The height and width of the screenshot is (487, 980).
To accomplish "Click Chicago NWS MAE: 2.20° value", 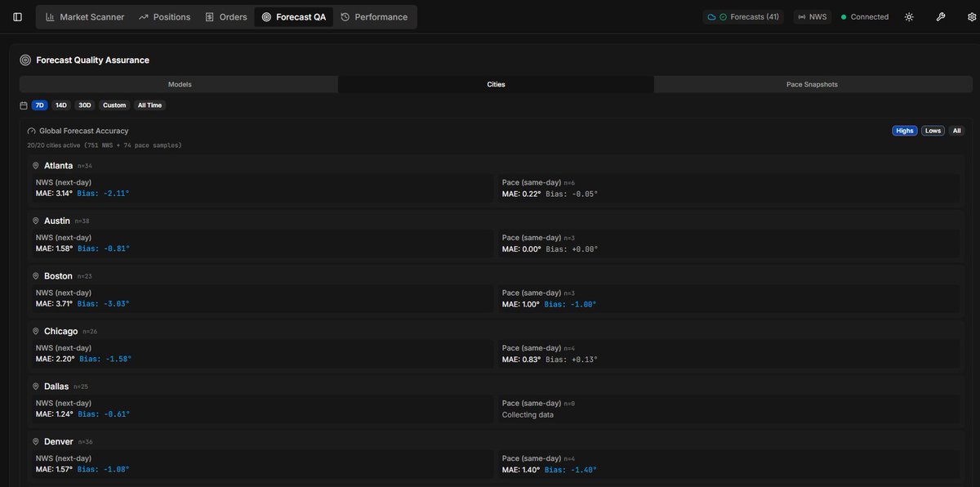I will click(56, 359).
